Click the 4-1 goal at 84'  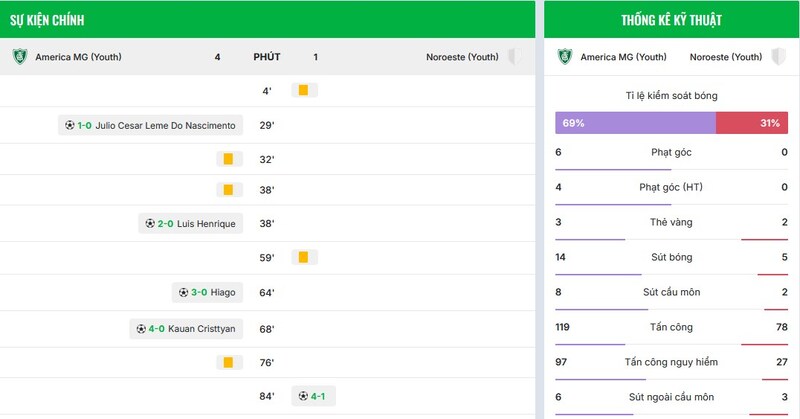pyautogui.click(x=309, y=396)
